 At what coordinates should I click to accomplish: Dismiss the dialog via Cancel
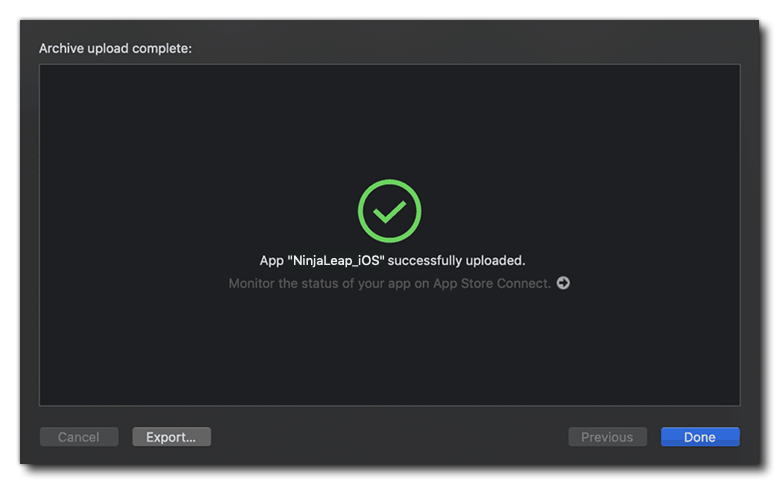[79, 437]
